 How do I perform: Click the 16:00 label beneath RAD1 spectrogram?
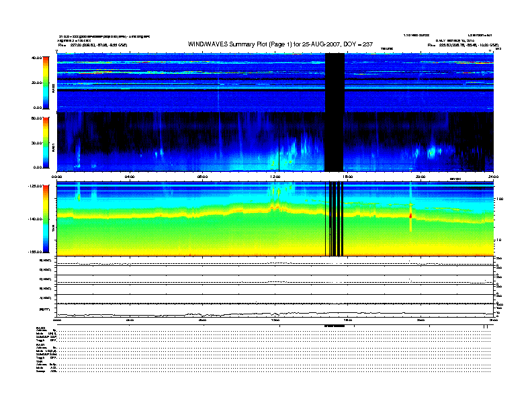(x=348, y=177)
